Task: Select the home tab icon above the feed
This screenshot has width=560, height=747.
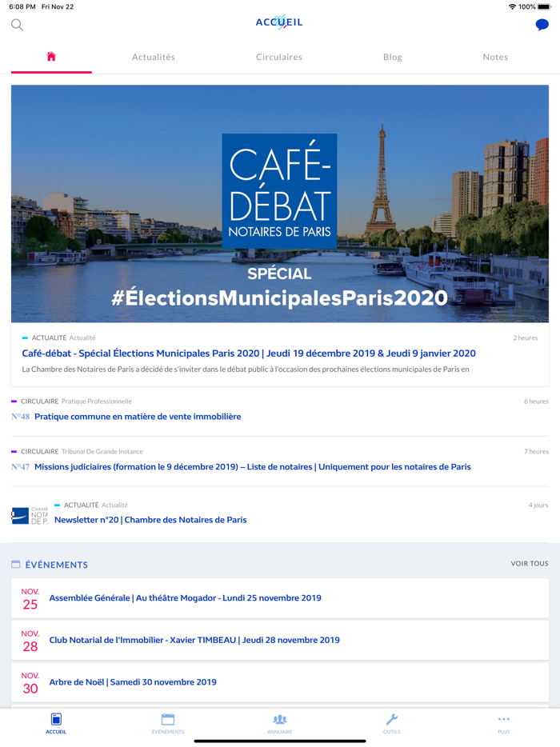Action: 51,56
